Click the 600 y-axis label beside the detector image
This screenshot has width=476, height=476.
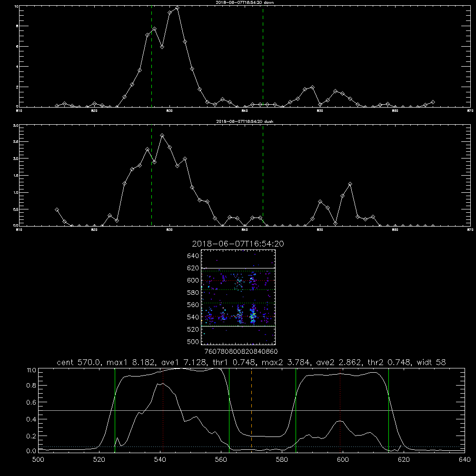pyautogui.click(x=193, y=280)
